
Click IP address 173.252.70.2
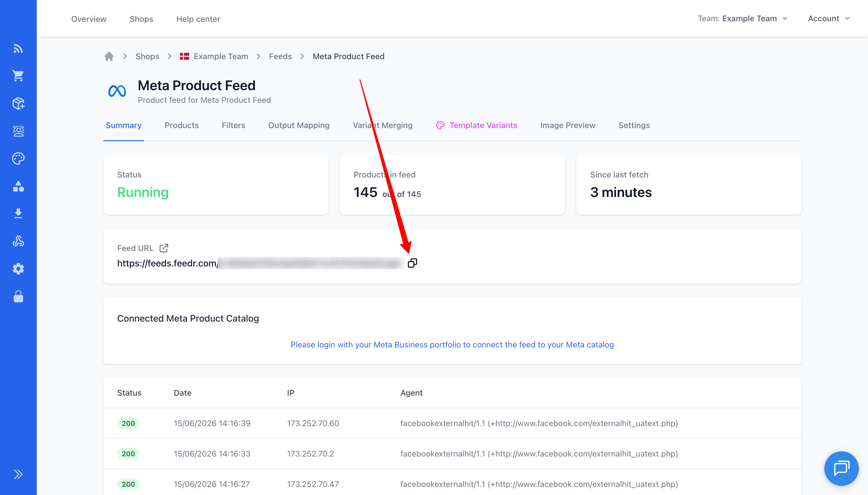(x=310, y=454)
